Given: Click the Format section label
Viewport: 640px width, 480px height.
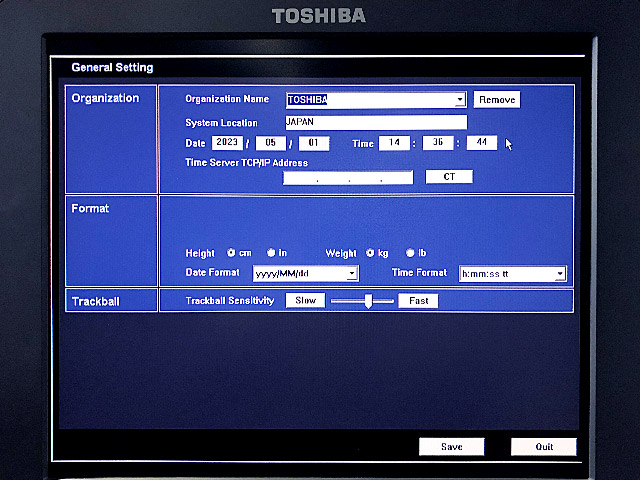Looking at the screenshot, I should point(90,209).
